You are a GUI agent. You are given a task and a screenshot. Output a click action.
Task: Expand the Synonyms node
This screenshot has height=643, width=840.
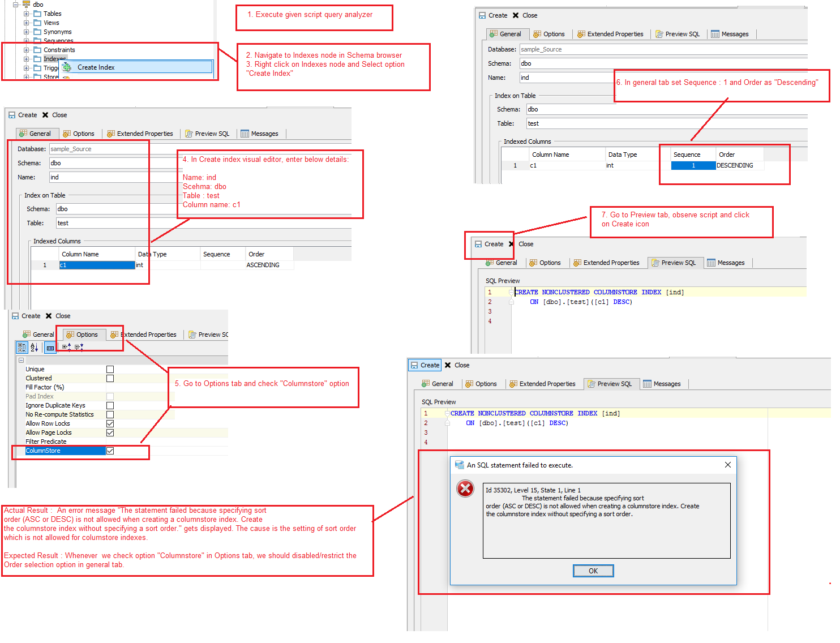click(26, 32)
